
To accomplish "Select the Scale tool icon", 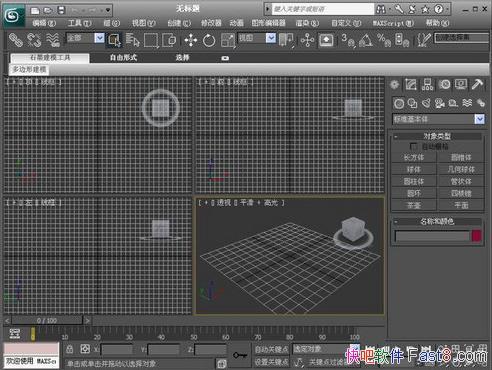I will [228, 40].
